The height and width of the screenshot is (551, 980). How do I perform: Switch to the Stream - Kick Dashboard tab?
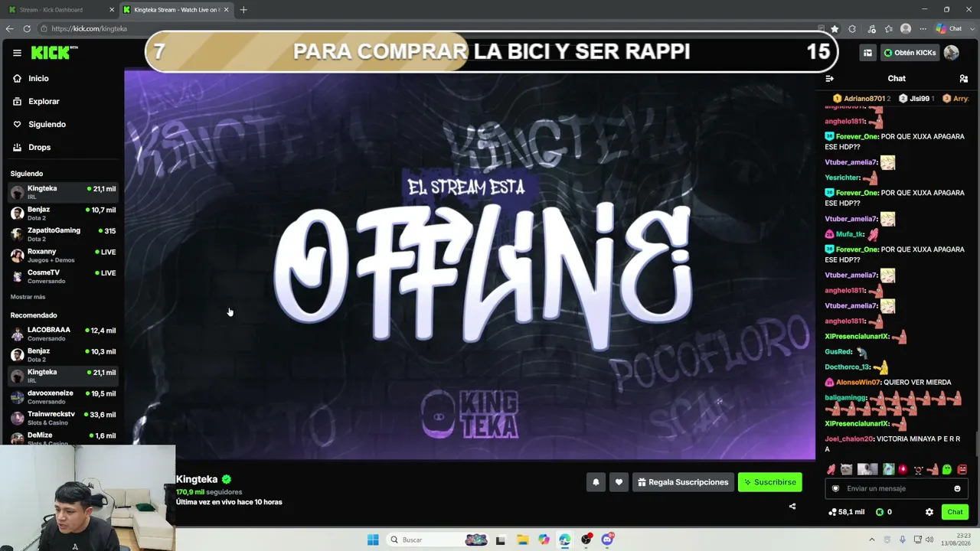tap(58, 10)
